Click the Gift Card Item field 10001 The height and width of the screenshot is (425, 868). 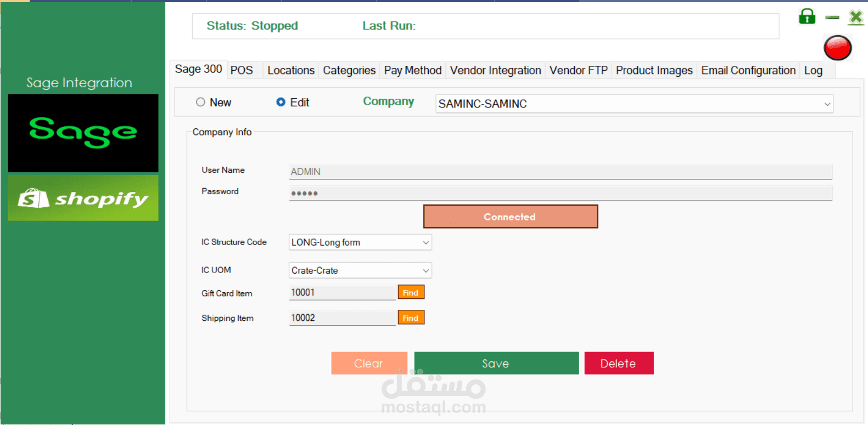[x=343, y=292]
